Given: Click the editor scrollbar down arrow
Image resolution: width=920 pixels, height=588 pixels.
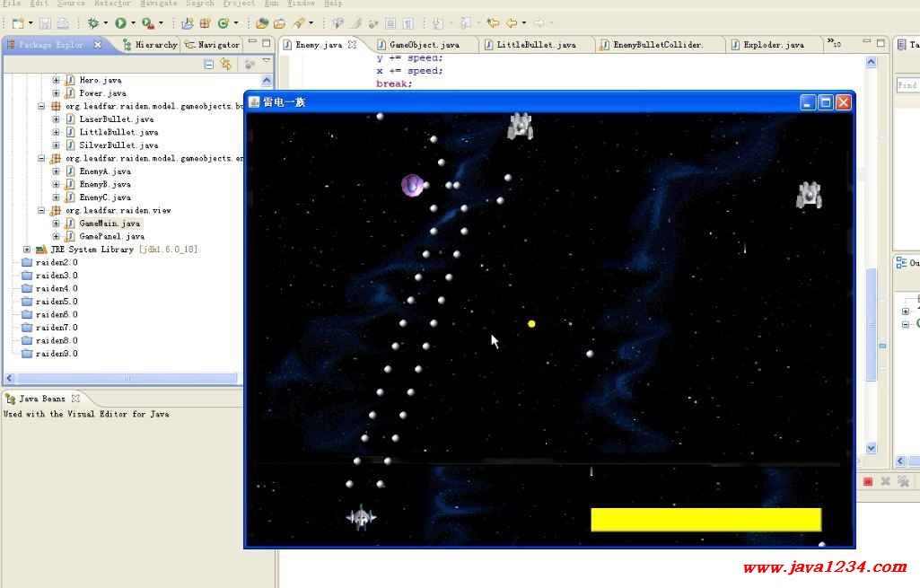Looking at the screenshot, I should [872, 448].
